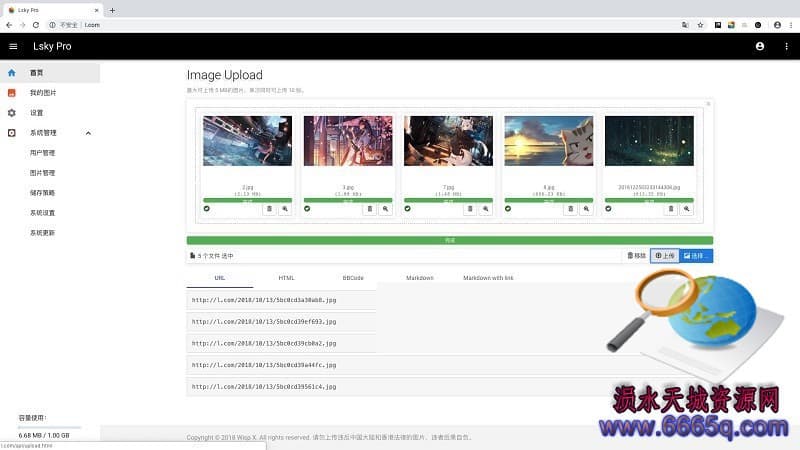
Task: Delete the 20161225 image file
Action: click(x=671, y=209)
